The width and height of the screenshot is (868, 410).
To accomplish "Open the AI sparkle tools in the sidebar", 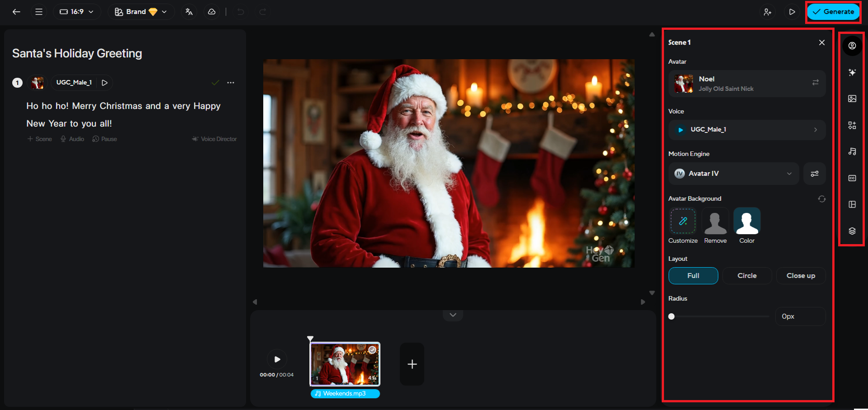I will 852,72.
